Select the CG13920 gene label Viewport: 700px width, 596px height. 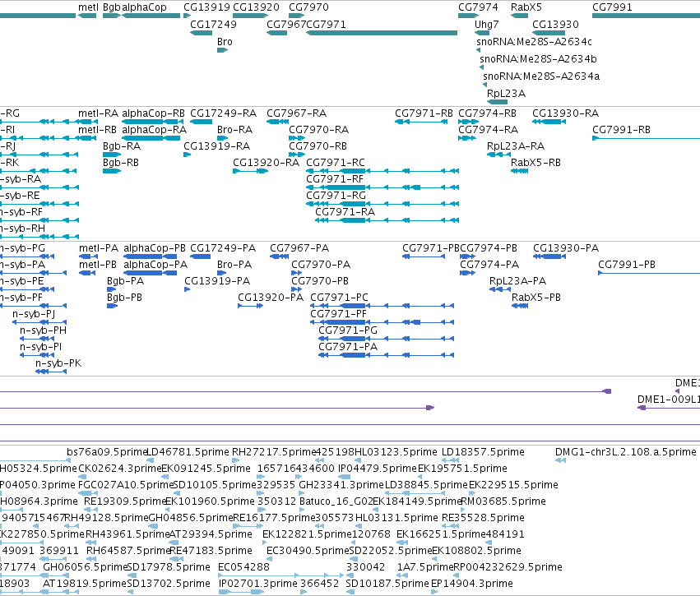point(256,7)
